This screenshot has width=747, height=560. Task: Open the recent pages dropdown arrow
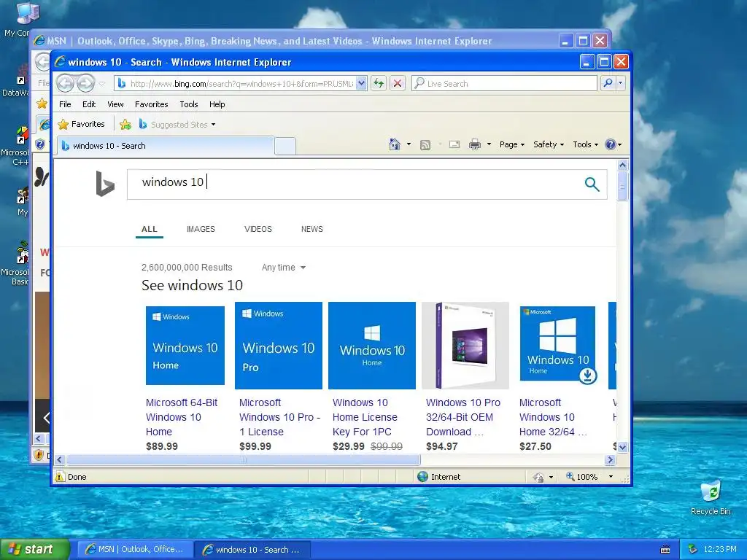click(x=102, y=84)
